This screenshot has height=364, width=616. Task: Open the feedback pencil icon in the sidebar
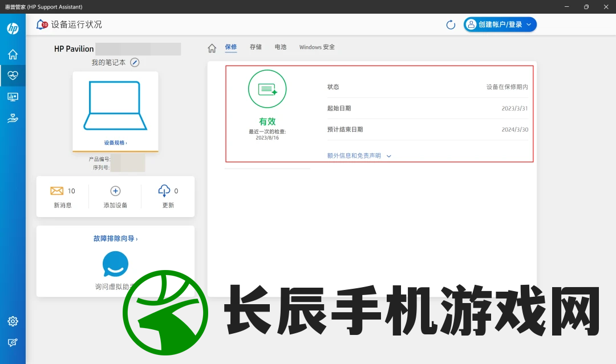pyautogui.click(x=13, y=342)
